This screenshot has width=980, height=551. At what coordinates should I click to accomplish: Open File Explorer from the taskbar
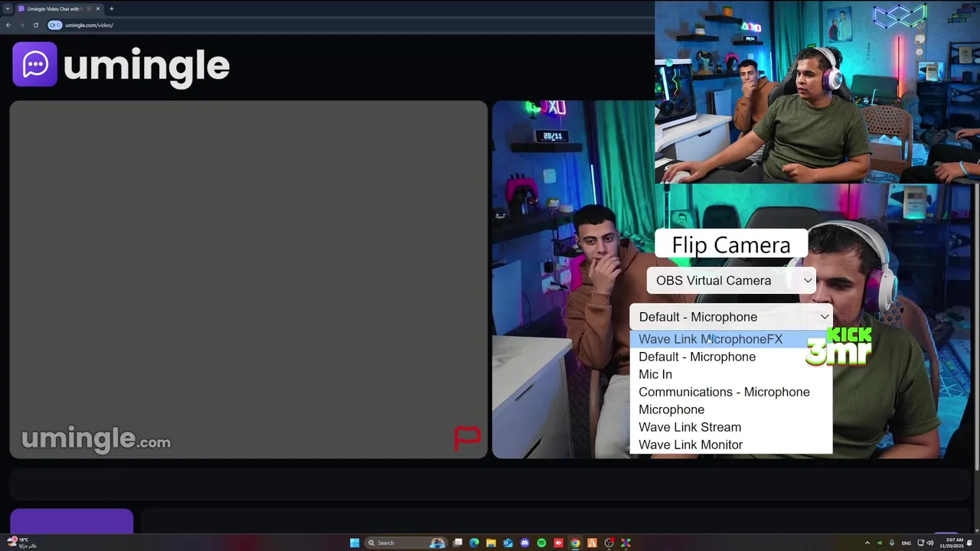[x=491, y=543]
